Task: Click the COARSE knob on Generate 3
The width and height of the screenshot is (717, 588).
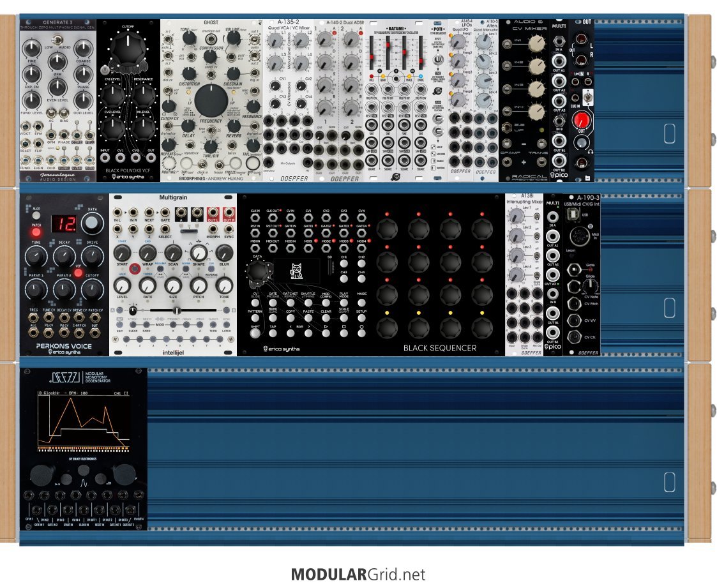Action: click(83, 49)
